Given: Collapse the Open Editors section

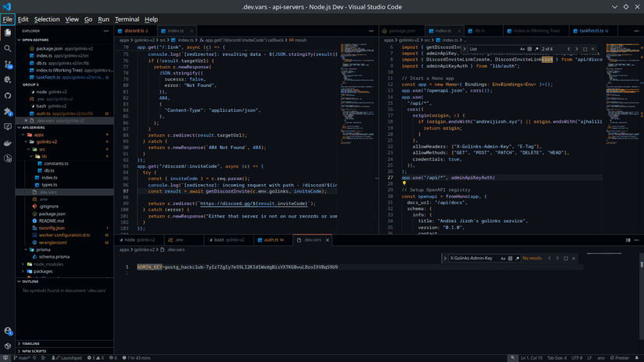Looking at the screenshot, I should tap(35, 40).
